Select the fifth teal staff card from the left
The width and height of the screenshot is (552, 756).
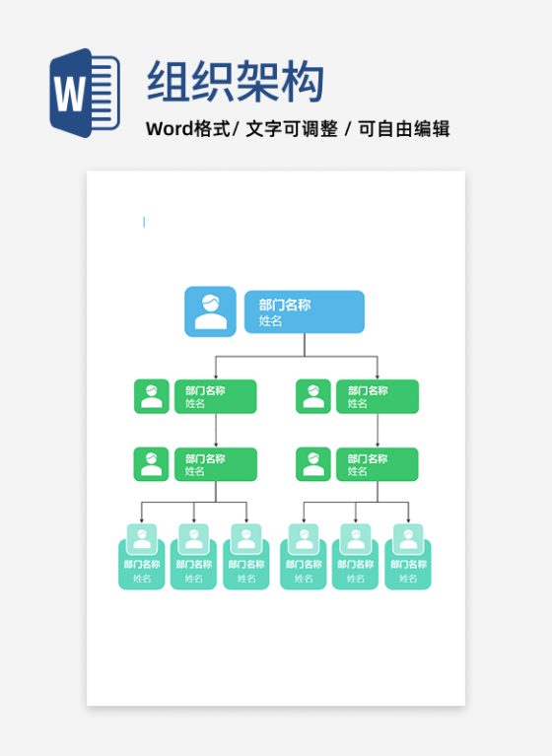356,556
